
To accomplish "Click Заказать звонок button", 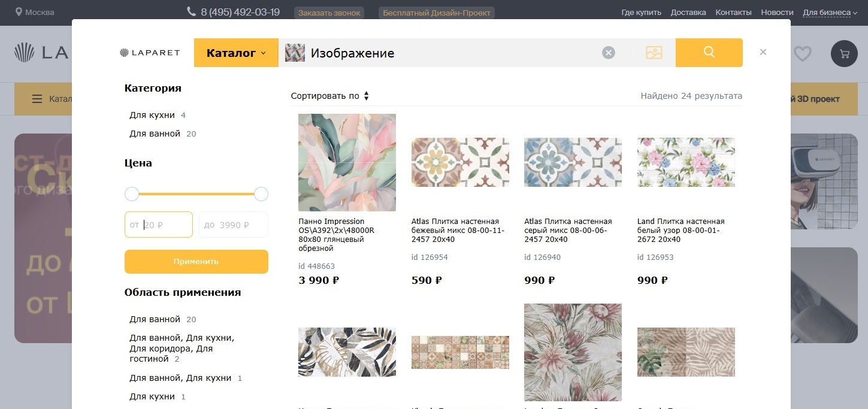I will click(329, 13).
